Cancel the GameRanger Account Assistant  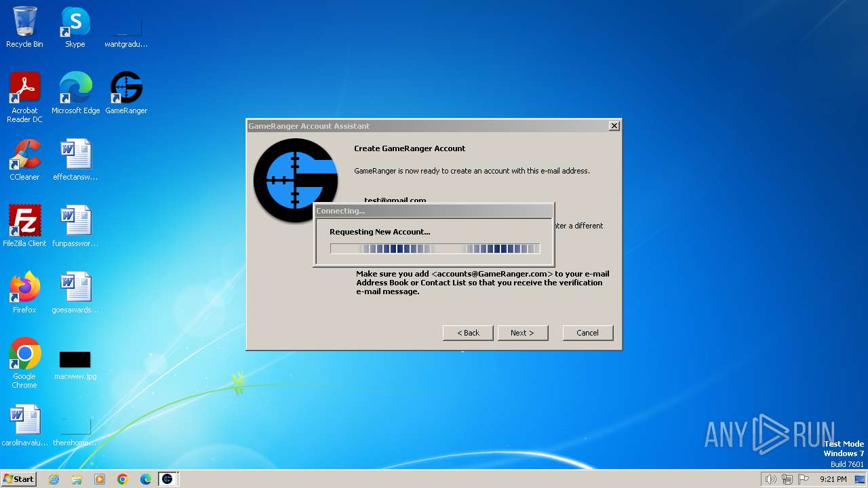click(587, 333)
